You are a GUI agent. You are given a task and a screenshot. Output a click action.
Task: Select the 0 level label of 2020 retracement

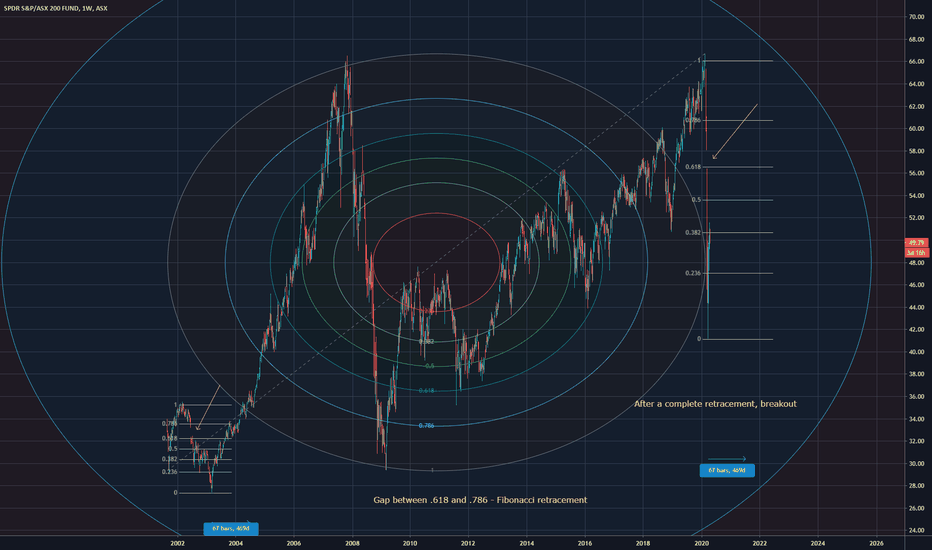coord(699,339)
